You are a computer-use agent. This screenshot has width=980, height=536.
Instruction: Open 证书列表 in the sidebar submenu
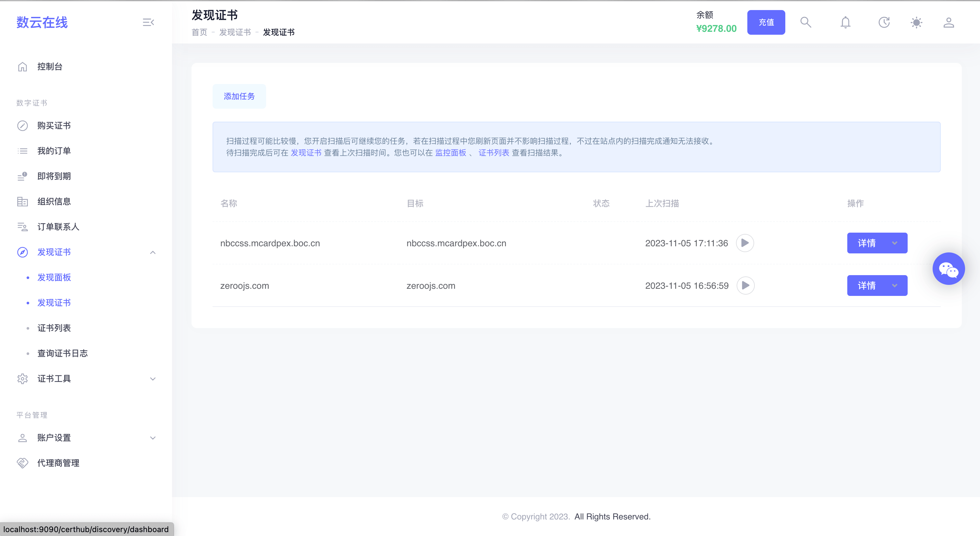pos(54,328)
